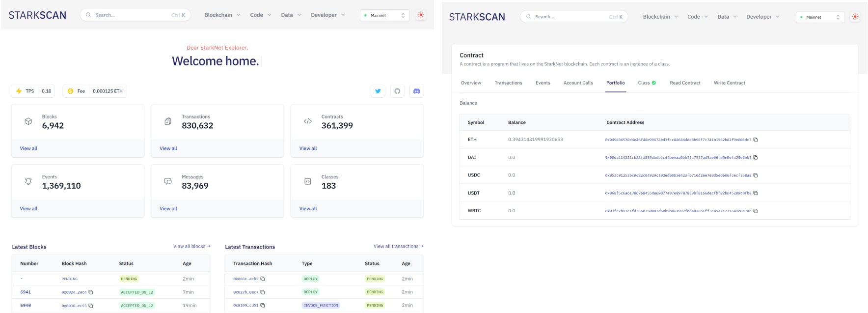Image resolution: width=868 pixels, height=313 pixels.
Task: Open block number 6940
Action: (26, 306)
